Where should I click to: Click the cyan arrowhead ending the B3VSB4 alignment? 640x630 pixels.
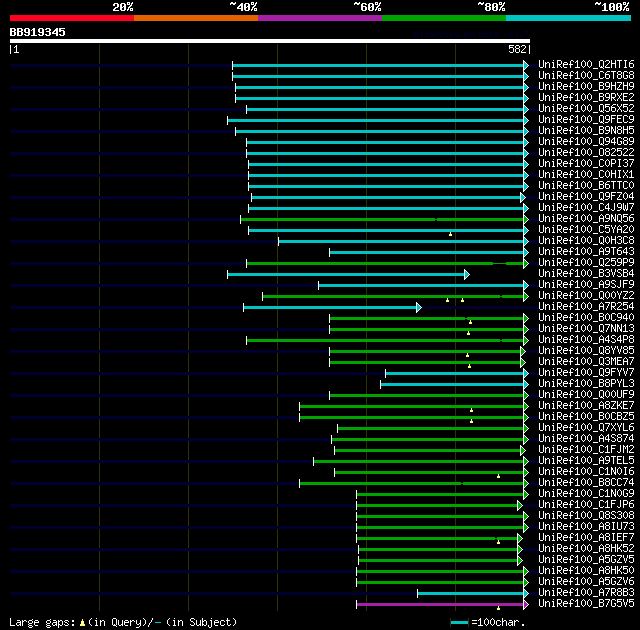click(x=467, y=275)
